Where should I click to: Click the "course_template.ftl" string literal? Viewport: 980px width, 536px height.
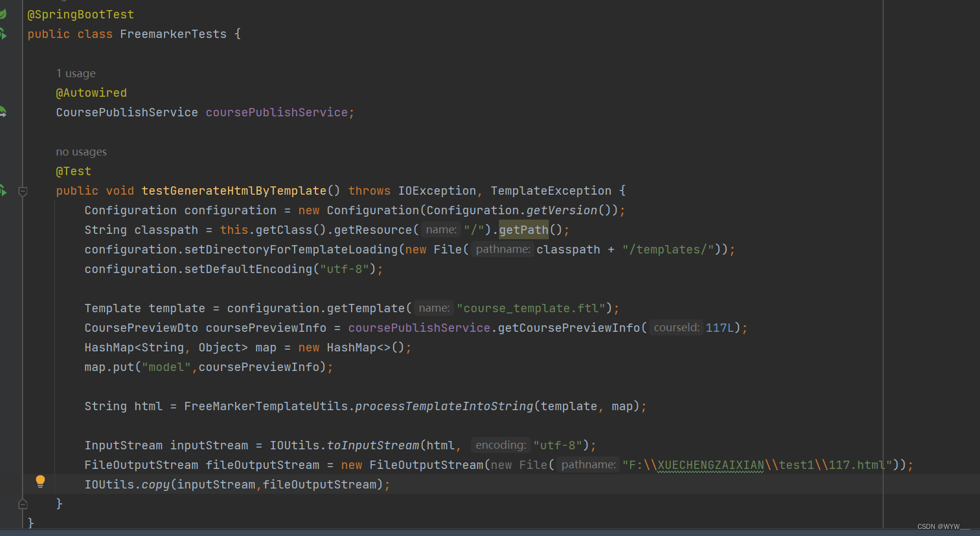[x=531, y=308]
